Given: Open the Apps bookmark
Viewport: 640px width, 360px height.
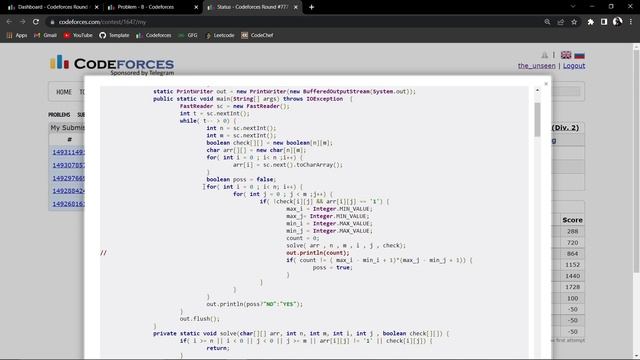Looking at the screenshot, I should pos(17,36).
